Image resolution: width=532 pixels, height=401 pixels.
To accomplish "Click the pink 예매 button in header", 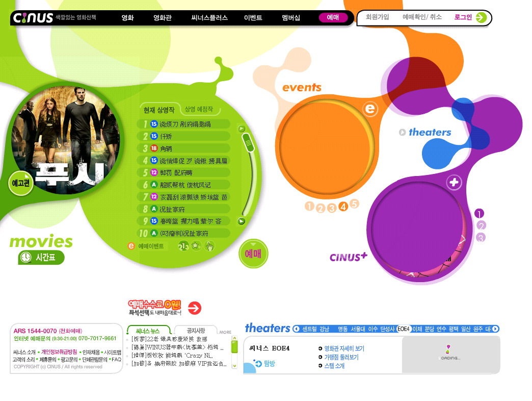I will 333,18.
